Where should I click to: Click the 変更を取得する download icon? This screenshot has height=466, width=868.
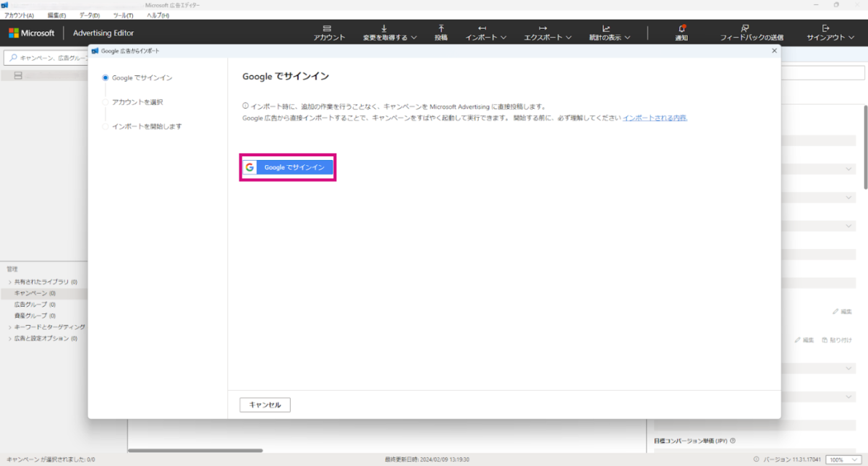pos(384,28)
